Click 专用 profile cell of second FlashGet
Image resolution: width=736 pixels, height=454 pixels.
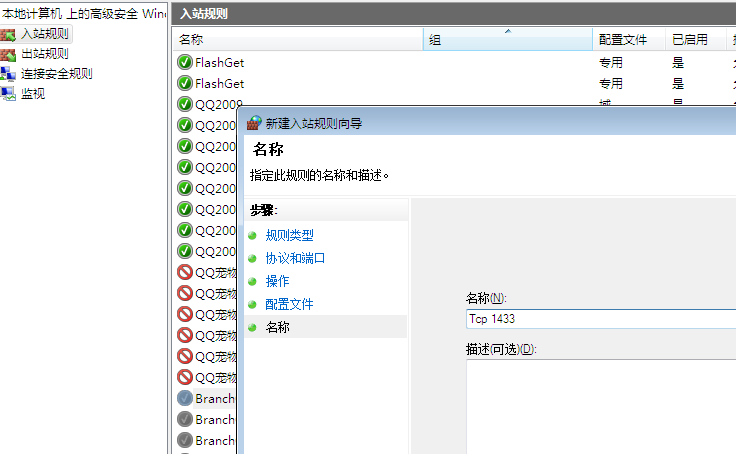click(x=611, y=84)
